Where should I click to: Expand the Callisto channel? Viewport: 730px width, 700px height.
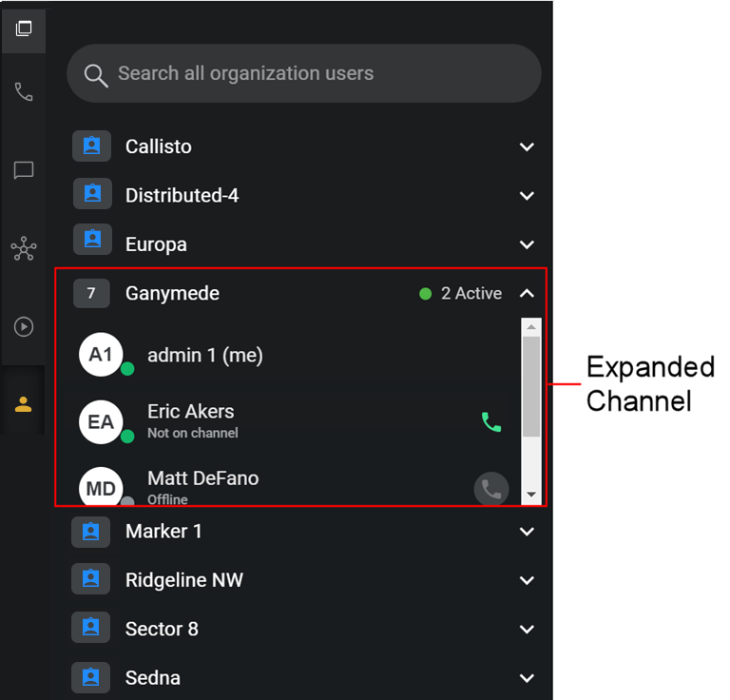pos(527,147)
